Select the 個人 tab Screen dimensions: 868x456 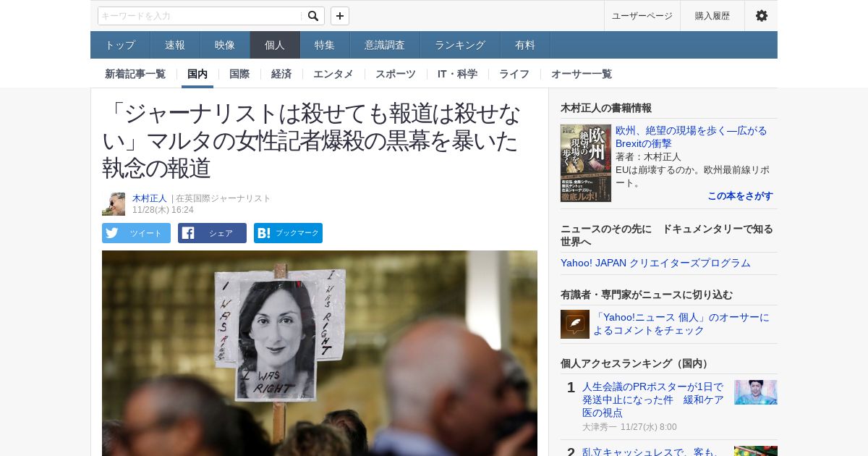click(275, 45)
